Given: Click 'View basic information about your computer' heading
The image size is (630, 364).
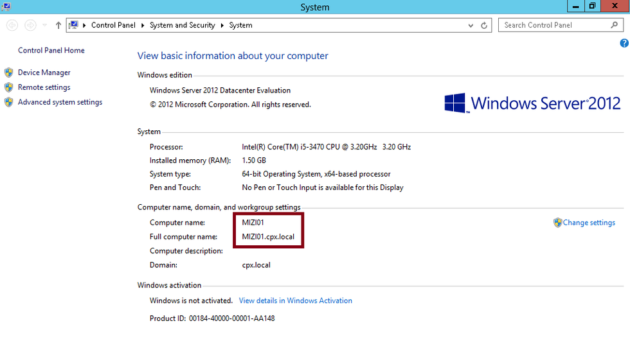Looking at the screenshot, I should [233, 56].
